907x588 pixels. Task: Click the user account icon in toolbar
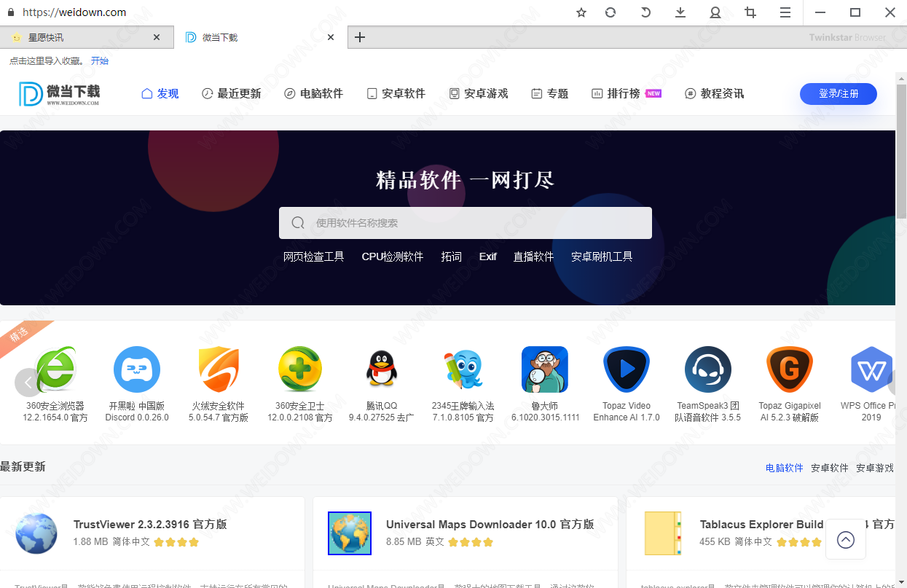(x=715, y=12)
